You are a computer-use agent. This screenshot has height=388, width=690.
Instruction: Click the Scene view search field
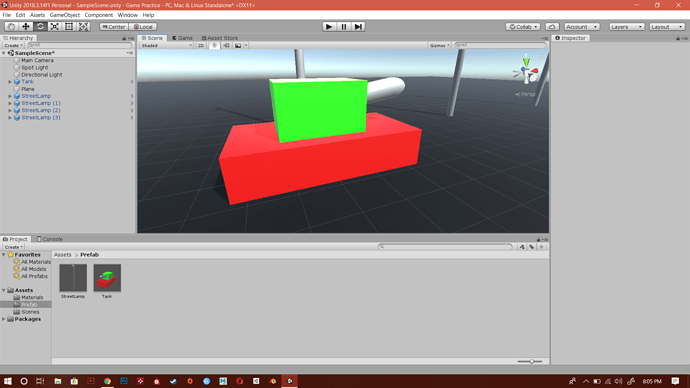[500, 45]
